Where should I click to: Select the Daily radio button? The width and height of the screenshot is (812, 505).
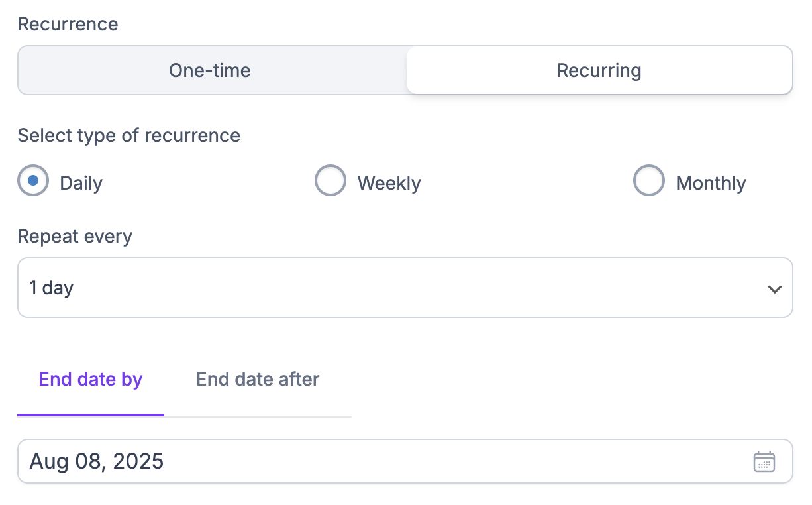point(33,180)
